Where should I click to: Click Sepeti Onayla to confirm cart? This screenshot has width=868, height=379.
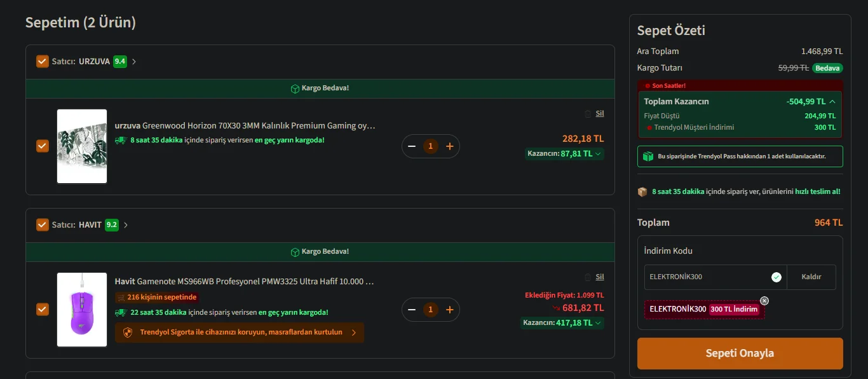coord(740,354)
